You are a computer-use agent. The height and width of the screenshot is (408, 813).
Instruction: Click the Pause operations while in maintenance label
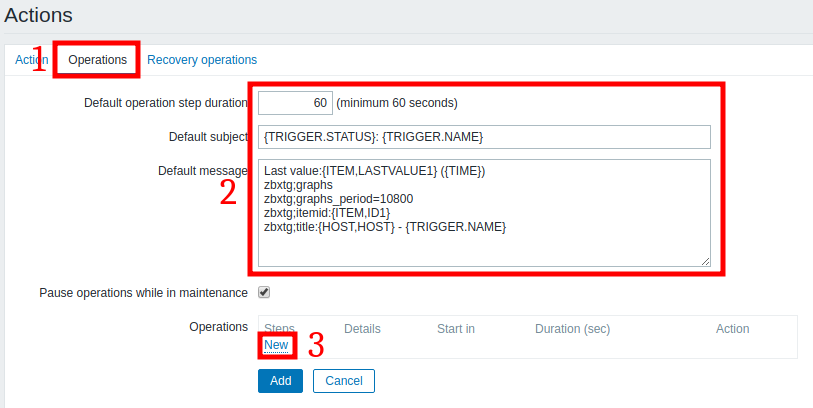click(143, 293)
